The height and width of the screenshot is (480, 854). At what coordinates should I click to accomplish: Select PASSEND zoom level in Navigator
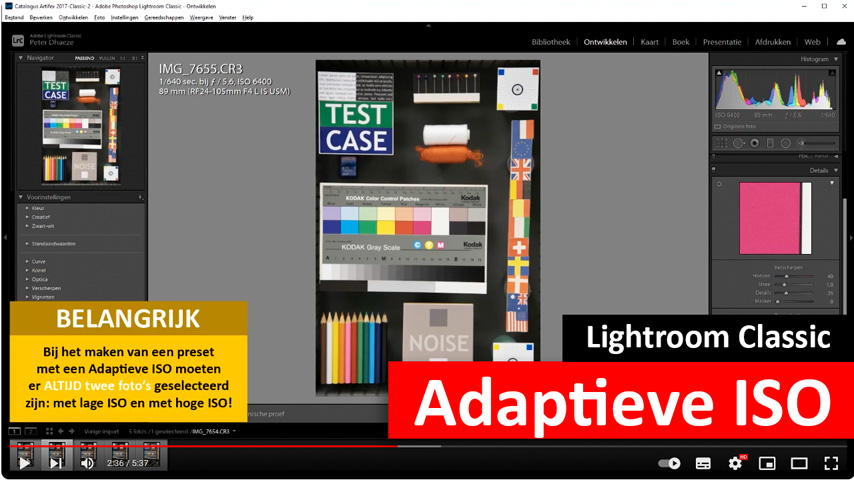[x=85, y=58]
